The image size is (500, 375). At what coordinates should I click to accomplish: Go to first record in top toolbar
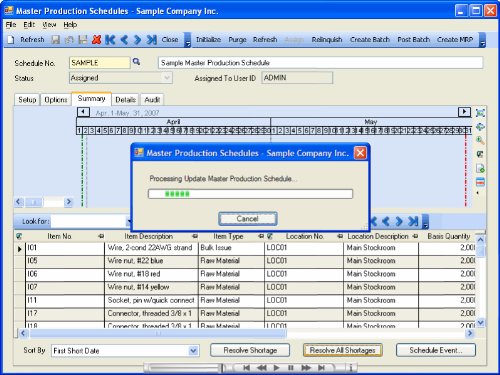[110, 40]
